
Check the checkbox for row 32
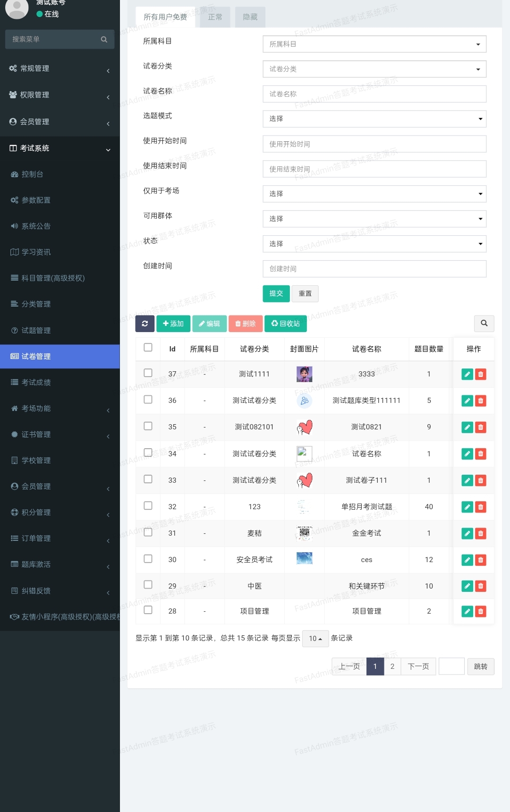click(x=148, y=505)
